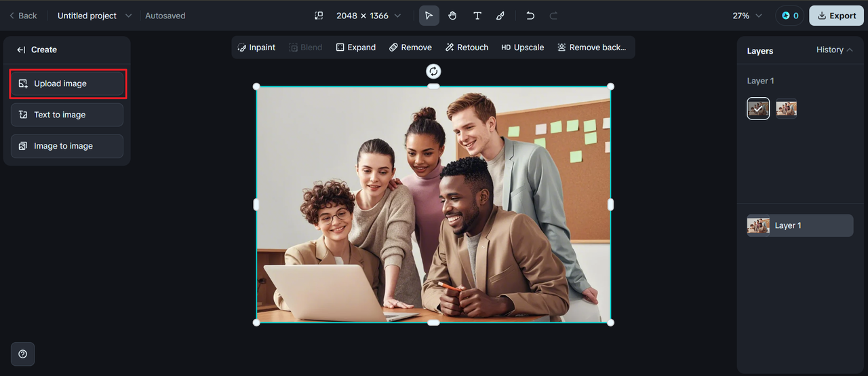This screenshot has height=376, width=868.
Task: Click the left edge middle handle of image
Action: click(x=256, y=204)
